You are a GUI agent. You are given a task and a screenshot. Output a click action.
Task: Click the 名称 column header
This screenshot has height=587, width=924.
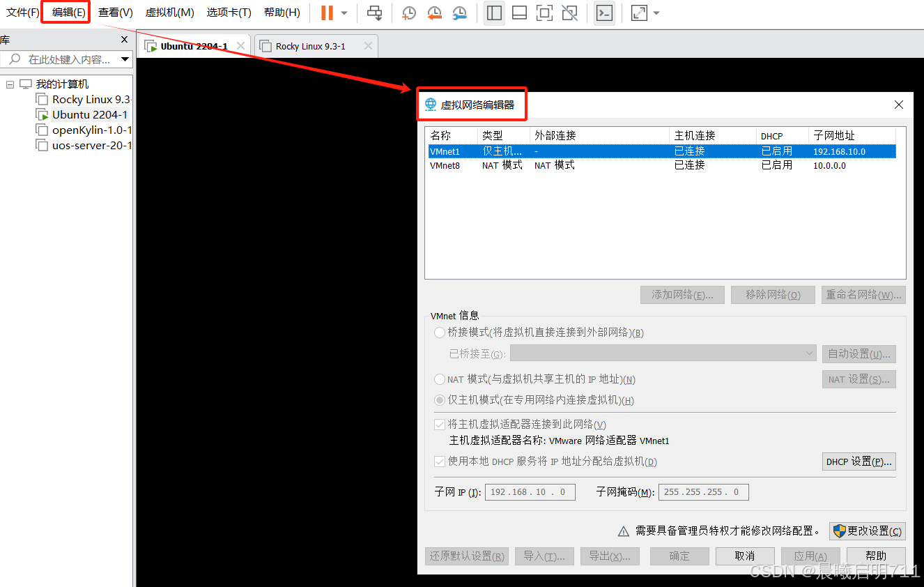[452, 135]
